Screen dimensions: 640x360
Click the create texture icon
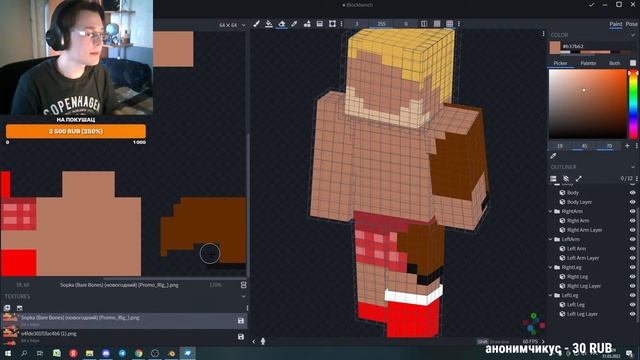pyautogui.click(x=20, y=308)
